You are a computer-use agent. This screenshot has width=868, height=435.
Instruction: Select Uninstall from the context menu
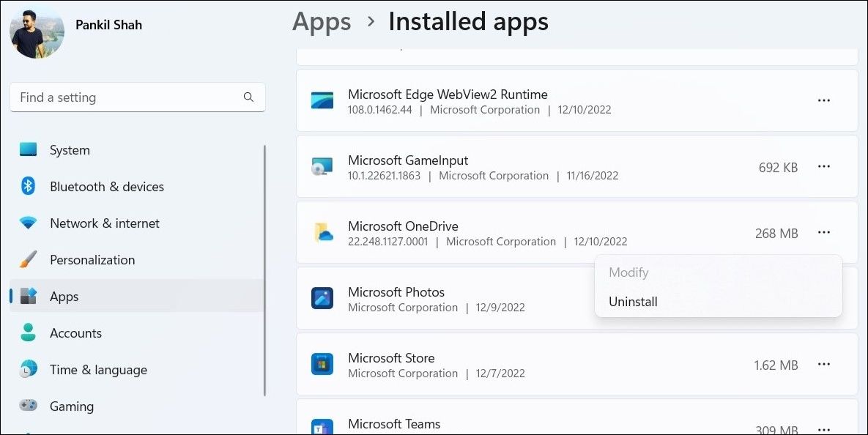tap(632, 301)
